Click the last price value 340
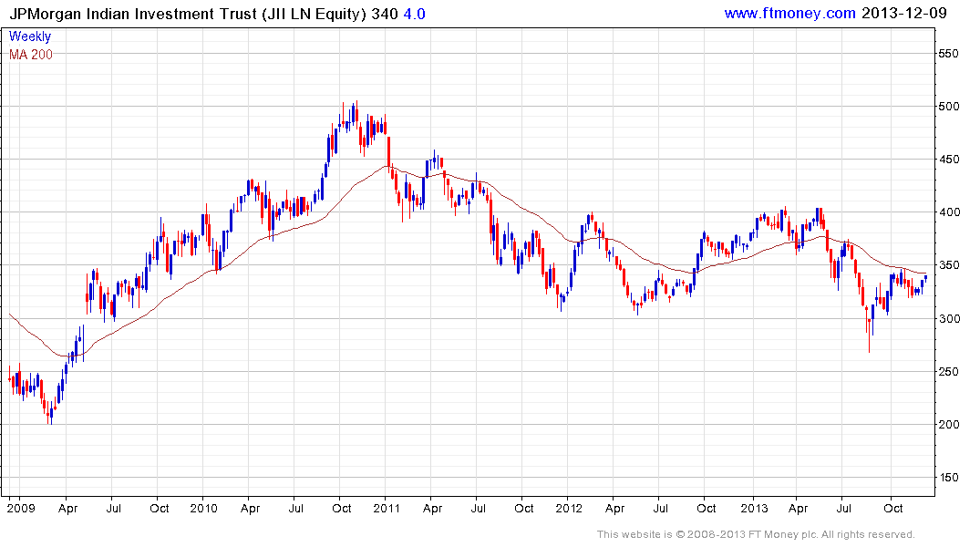Screen dimensions: 980x547 pos(385,14)
